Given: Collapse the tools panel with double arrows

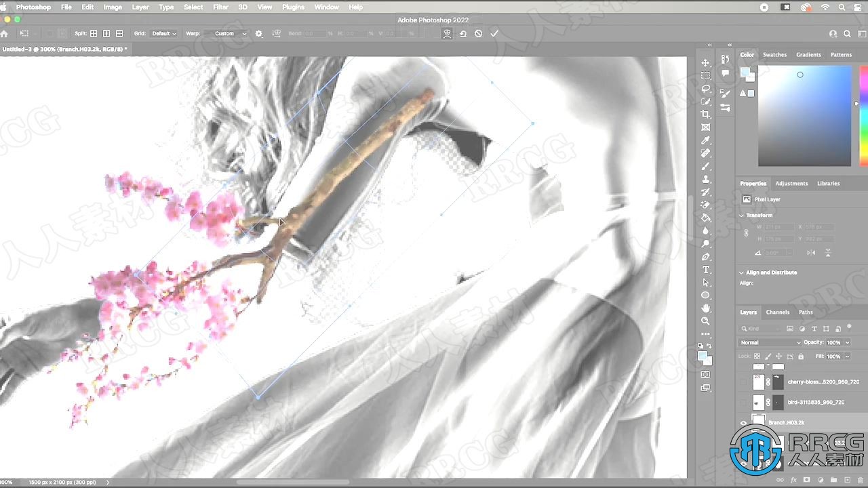Looking at the screenshot, I should (x=709, y=45).
